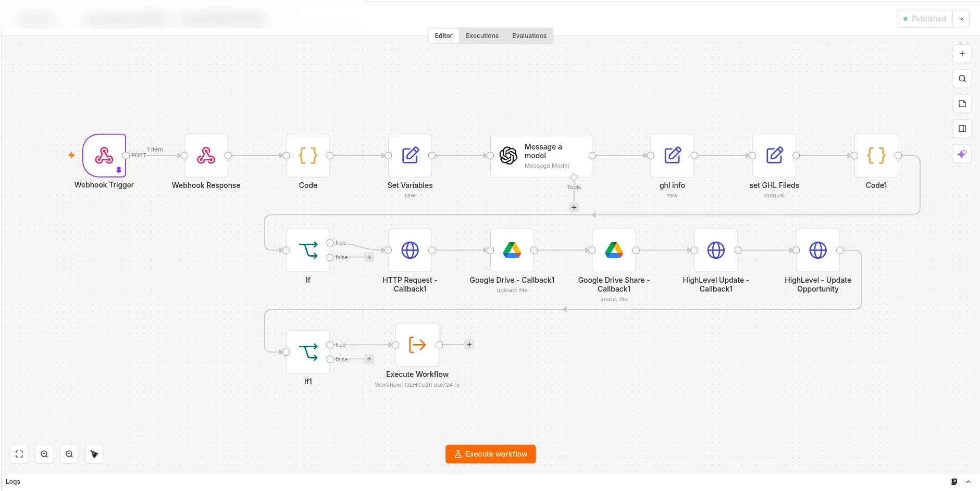Click Execute workflow button

[491, 454]
